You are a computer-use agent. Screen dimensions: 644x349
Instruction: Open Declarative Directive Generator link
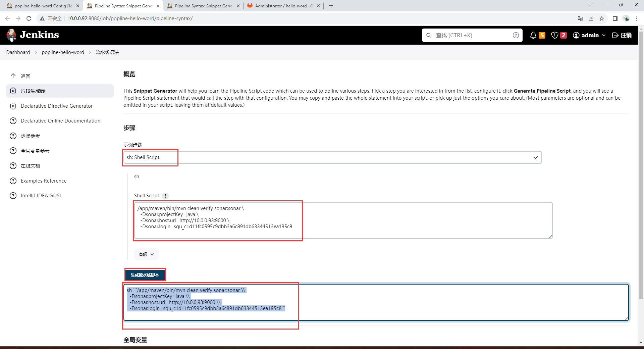point(57,106)
